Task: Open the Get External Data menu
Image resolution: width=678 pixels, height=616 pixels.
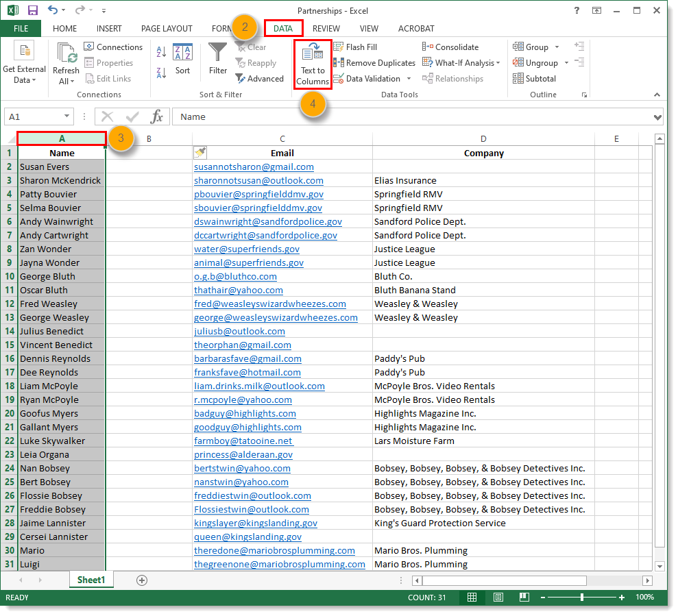Action: (x=24, y=62)
